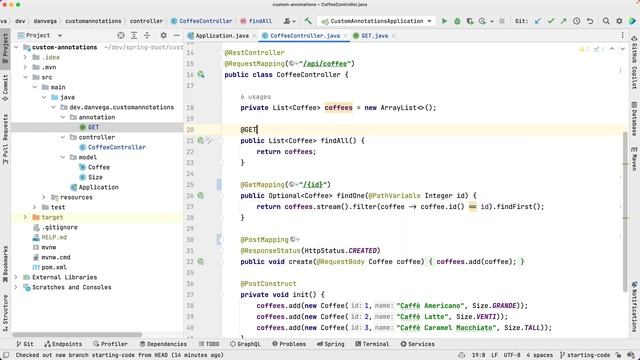Show Git history clock icon
Screen dimensions: 640x360
576,21
